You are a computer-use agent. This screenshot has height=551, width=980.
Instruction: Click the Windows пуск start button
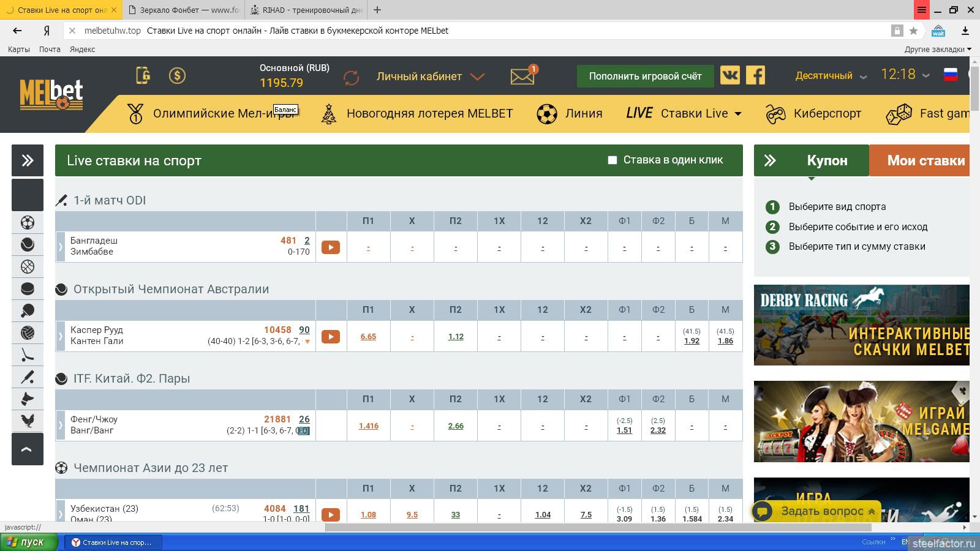pos(29,542)
